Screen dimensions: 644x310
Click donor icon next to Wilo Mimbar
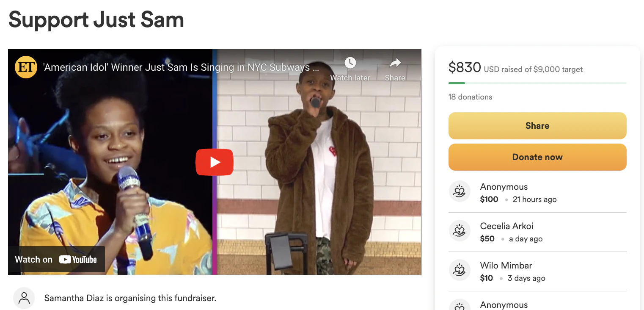tap(460, 271)
